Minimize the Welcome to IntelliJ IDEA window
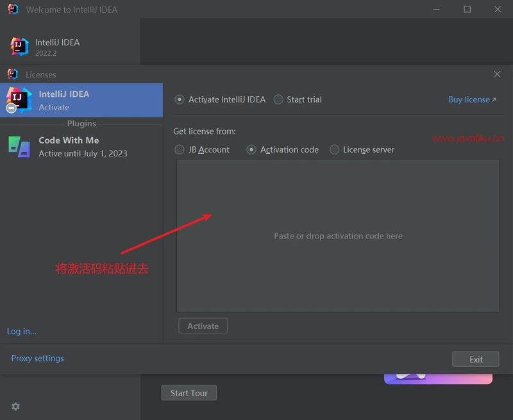 pyautogui.click(x=437, y=10)
